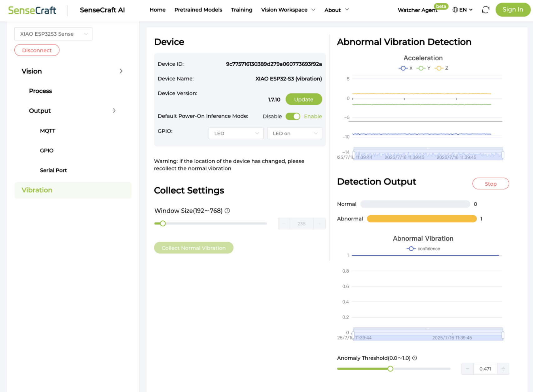Click the Window Size slider handle
This screenshot has height=392, width=533.
(x=163, y=223)
